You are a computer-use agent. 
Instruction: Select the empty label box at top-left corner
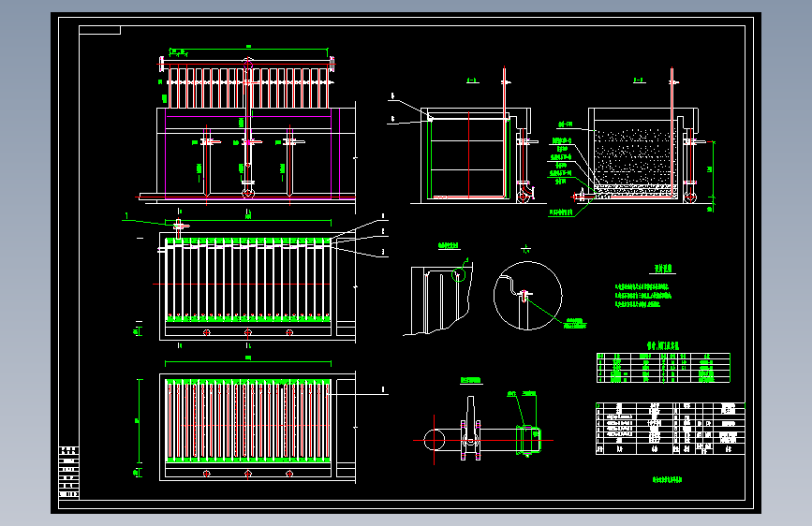click(100, 30)
